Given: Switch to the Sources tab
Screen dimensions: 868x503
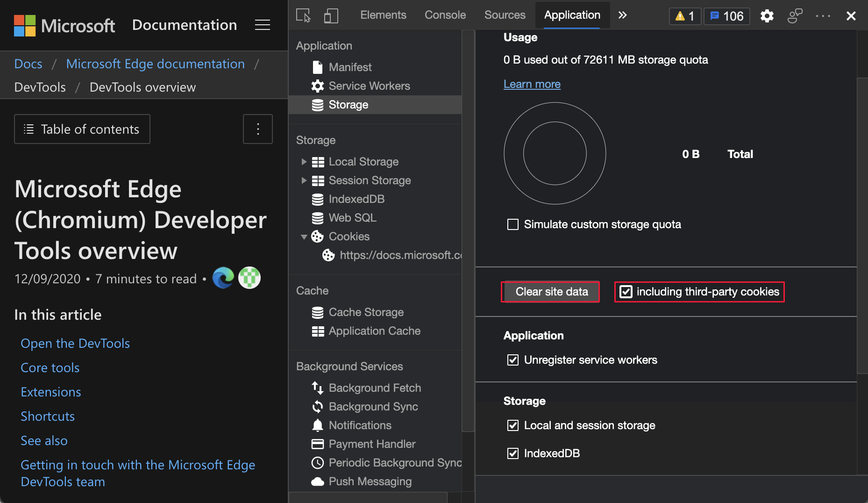Looking at the screenshot, I should [x=505, y=15].
